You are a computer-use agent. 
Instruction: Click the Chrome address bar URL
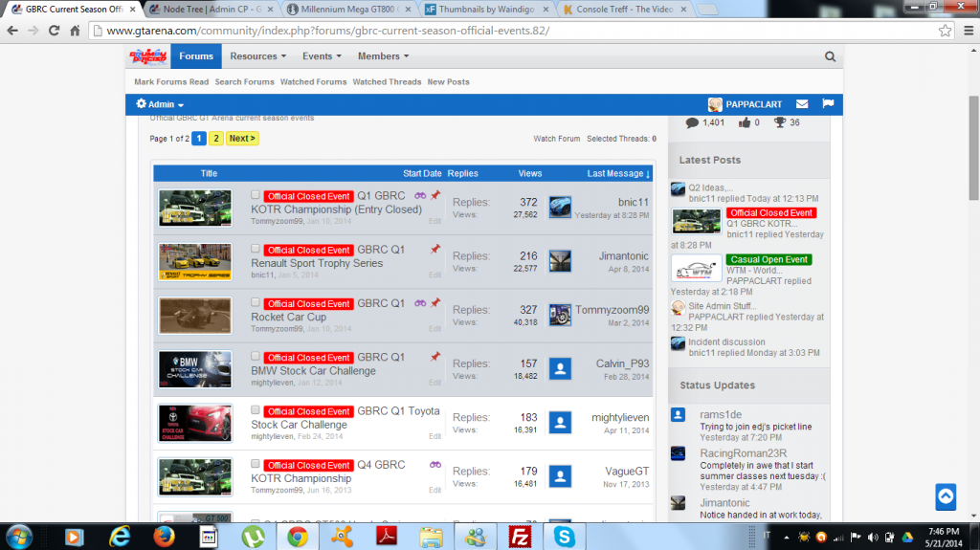pyautogui.click(x=328, y=31)
